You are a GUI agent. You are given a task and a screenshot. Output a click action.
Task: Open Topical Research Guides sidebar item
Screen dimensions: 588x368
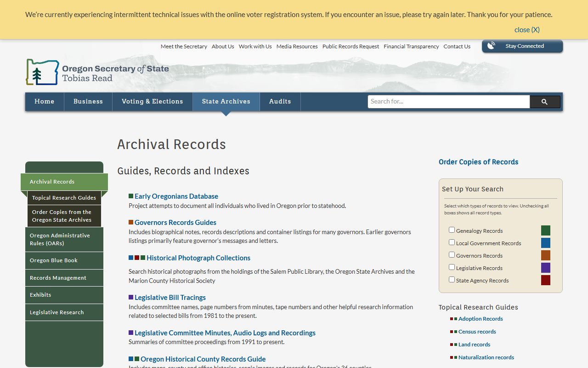(x=64, y=198)
